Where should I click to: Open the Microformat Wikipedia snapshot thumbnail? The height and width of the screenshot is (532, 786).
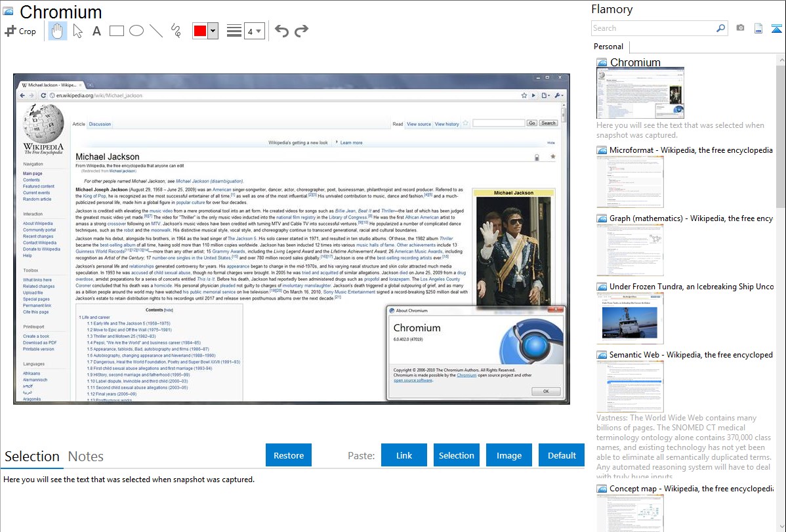tap(630, 182)
